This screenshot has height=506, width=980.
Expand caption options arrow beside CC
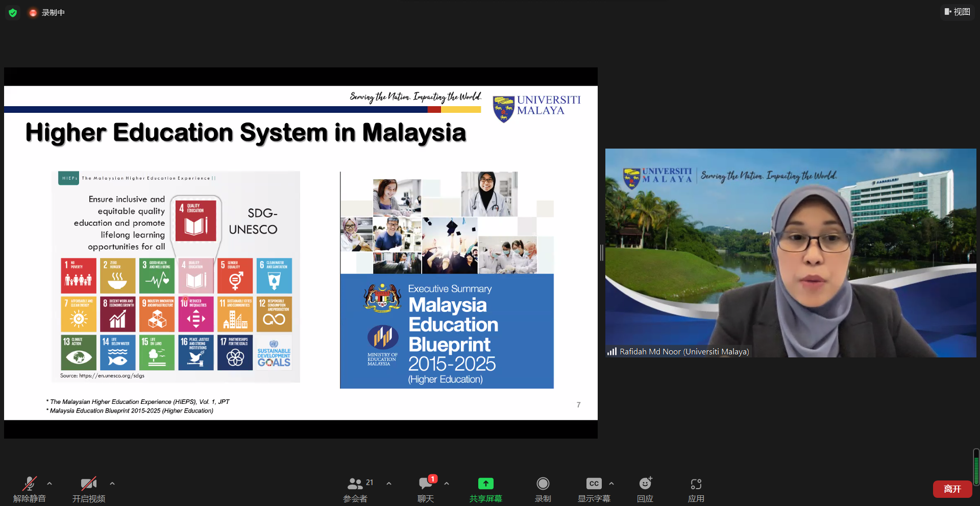pyautogui.click(x=611, y=483)
